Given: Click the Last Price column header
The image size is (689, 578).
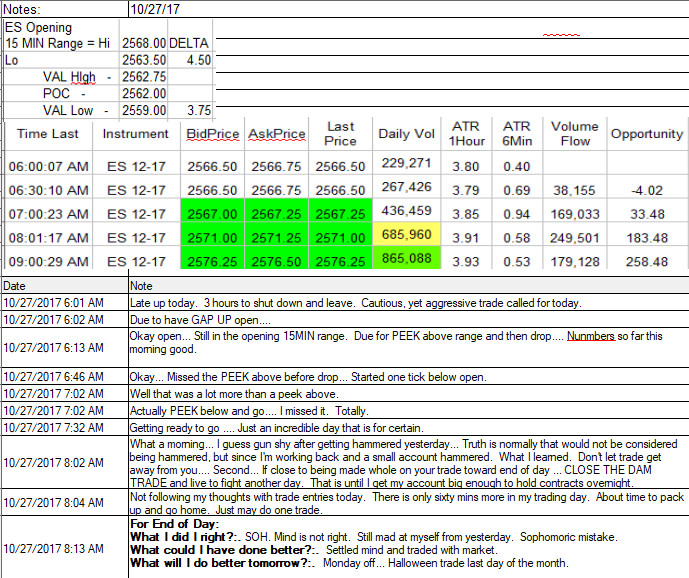Looking at the screenshot, I should [341, 134].
